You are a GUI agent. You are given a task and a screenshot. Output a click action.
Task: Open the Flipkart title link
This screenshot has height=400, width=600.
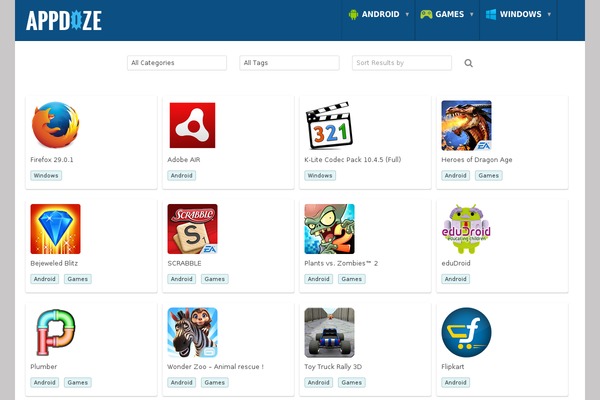click(x=453, y=367)
